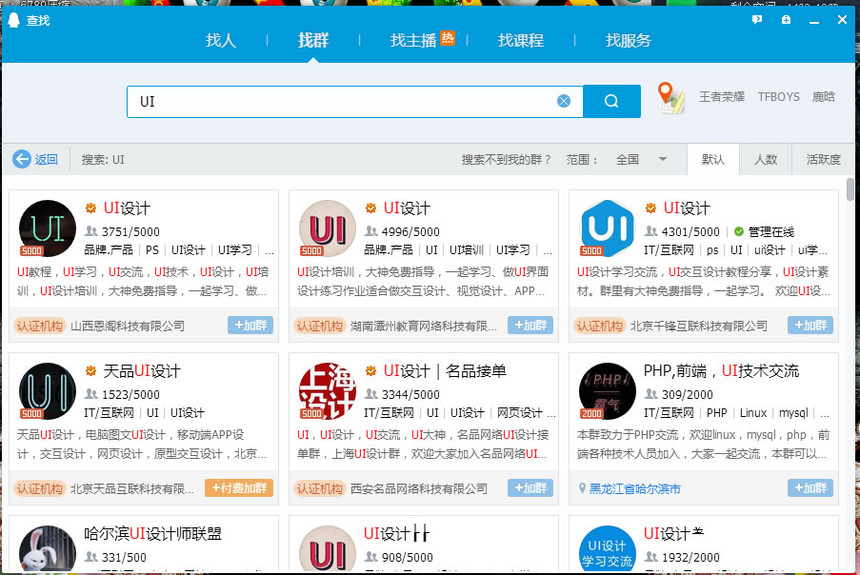This screenshot has width=860, height=575.
Task: Click location pin icon beside 黑龙江省哈尔滨市
Action: [x=582, y=488]
